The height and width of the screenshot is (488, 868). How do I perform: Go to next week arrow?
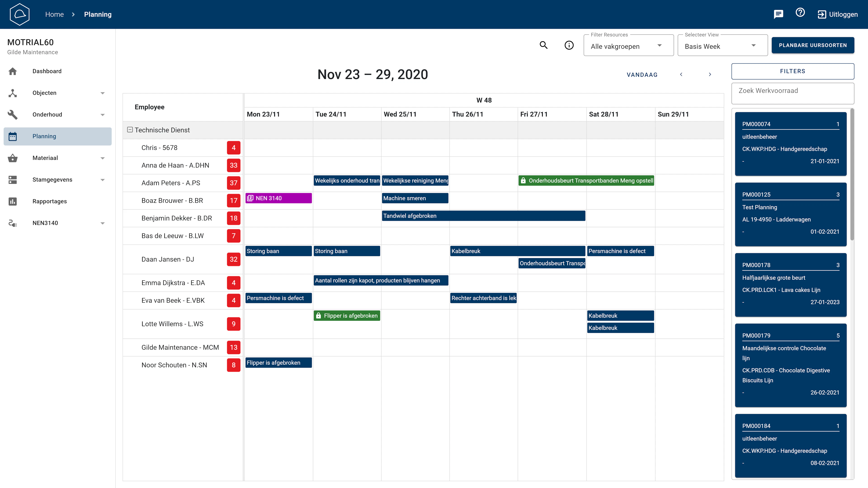[710, 74]
